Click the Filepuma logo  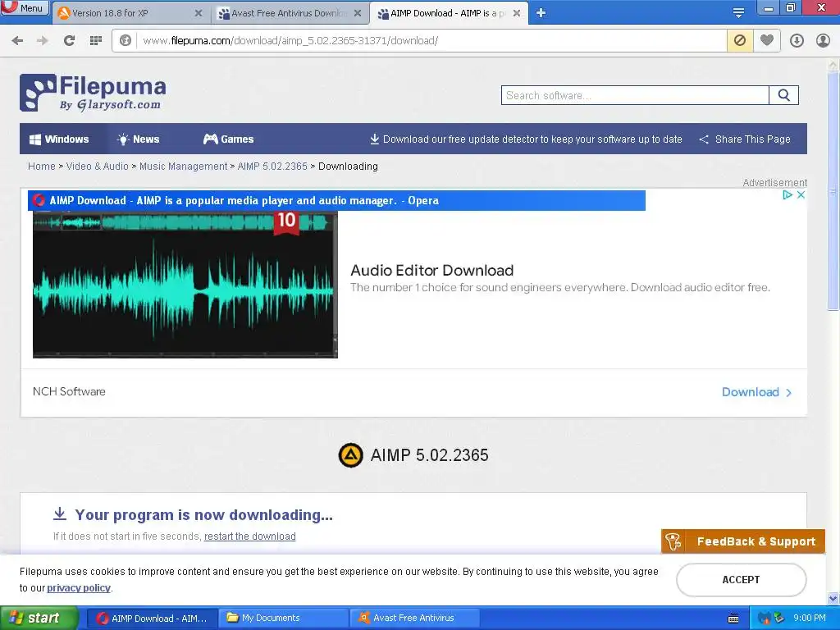[x=93, y=93]
